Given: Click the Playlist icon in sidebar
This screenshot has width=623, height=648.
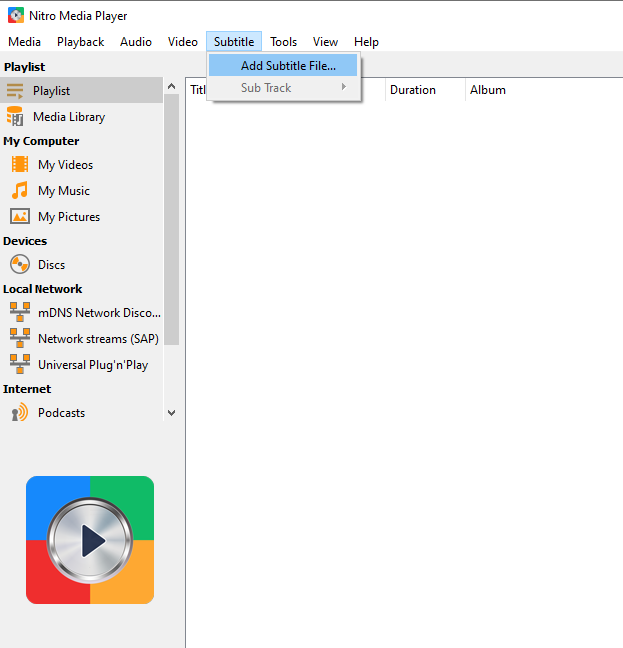Looking at the screenshot, I should tap(15, 91).
